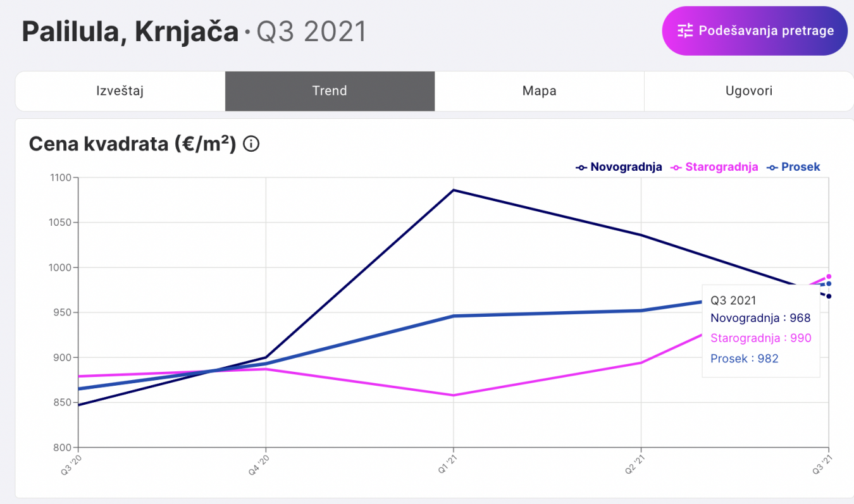Click the Prosek legend marker icon
The height and width of the screenshot is (504, 854).
(772, 168)
